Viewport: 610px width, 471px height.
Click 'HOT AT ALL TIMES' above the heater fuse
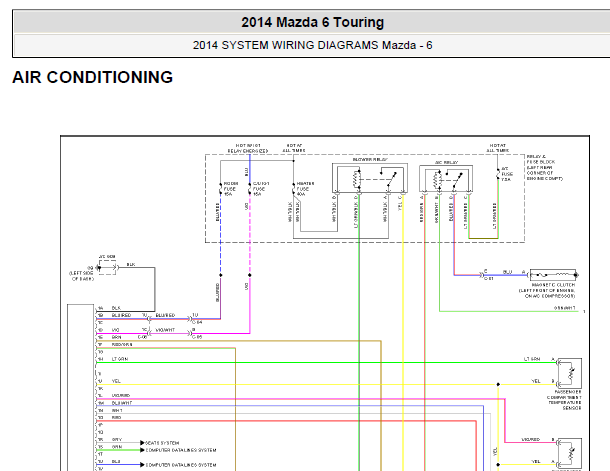[x=294, y=148]
